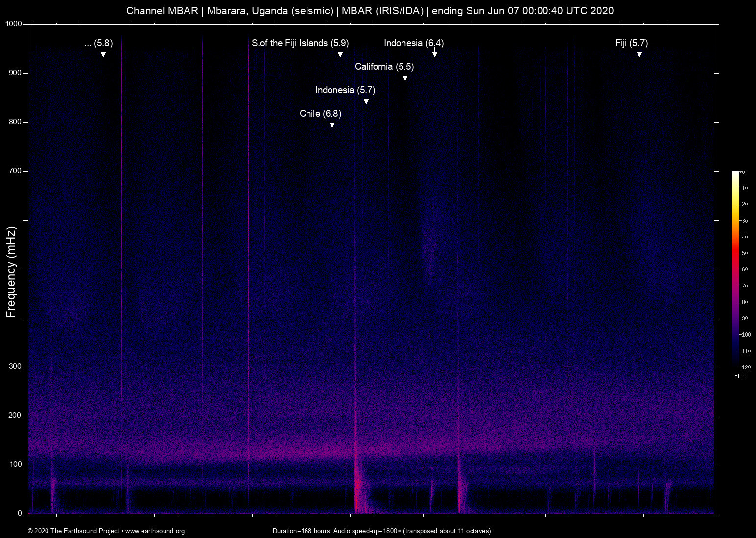Click the Earthsound Project copyright notice
Image resolution: width=756 pixels, height=538 pixels.
[73, 531]
